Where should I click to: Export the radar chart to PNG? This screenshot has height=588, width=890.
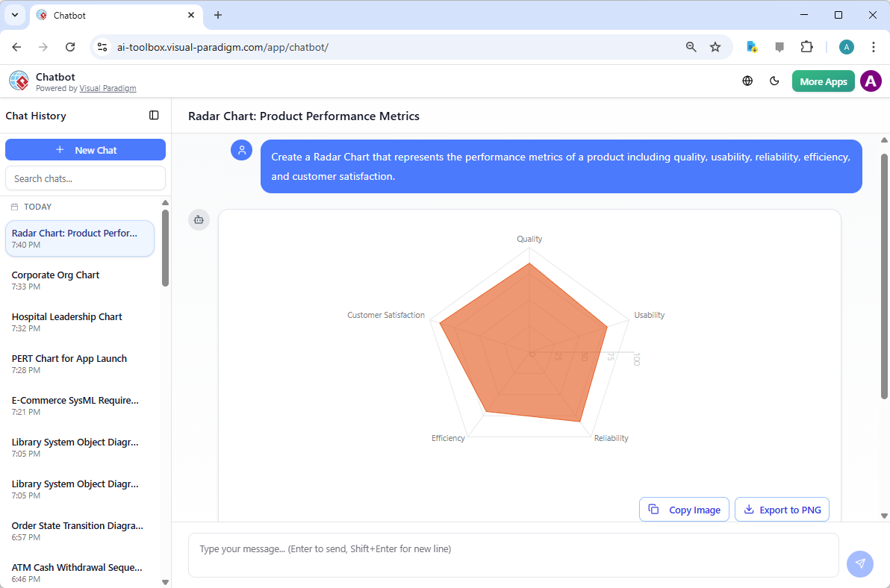pos(782,509)
